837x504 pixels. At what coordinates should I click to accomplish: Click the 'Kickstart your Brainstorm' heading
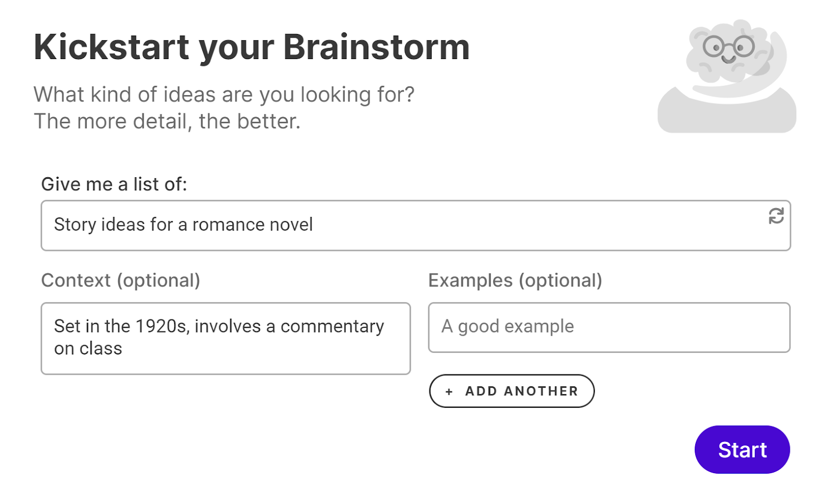pyautogui.click(x=252, y=48)
